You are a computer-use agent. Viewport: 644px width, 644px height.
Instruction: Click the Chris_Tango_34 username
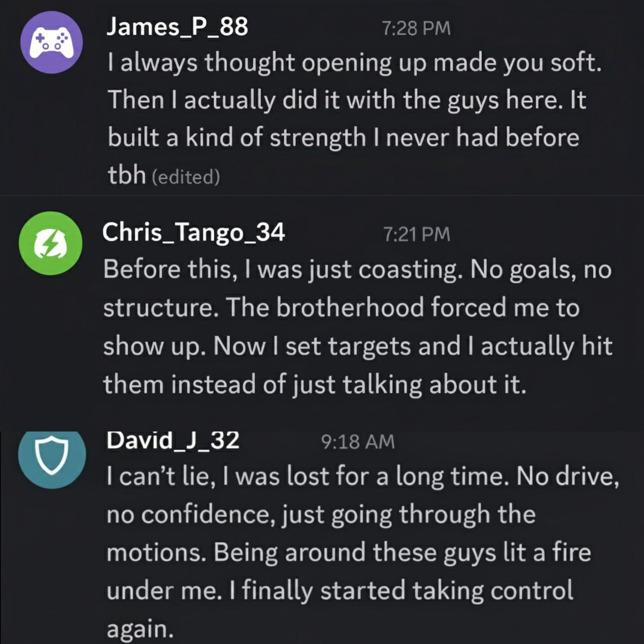coord(193,232)
